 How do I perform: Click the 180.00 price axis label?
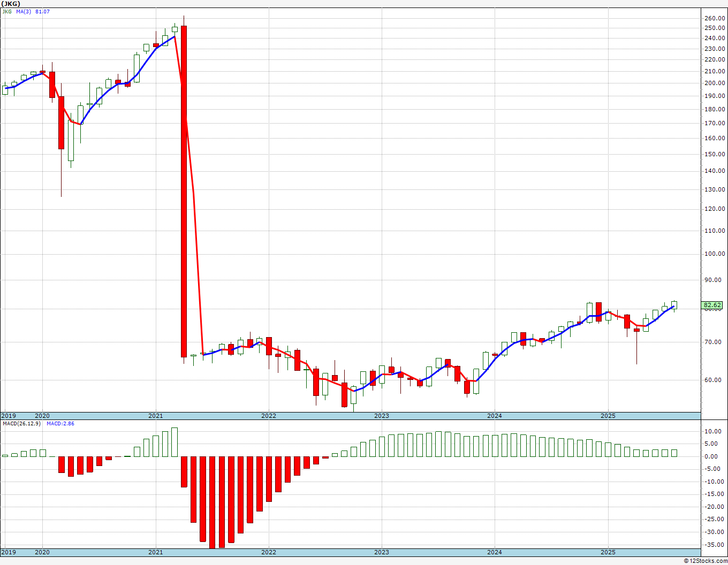tap(715, 109)
